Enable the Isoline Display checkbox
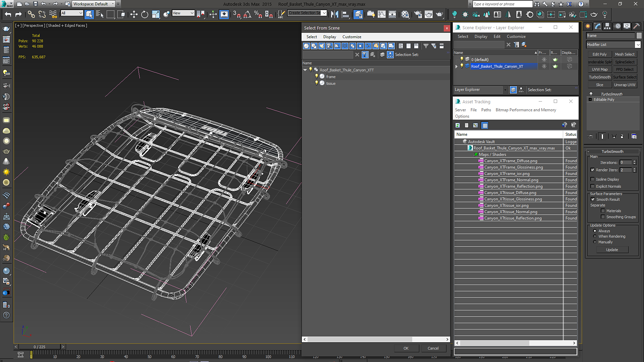 (592, 179)
